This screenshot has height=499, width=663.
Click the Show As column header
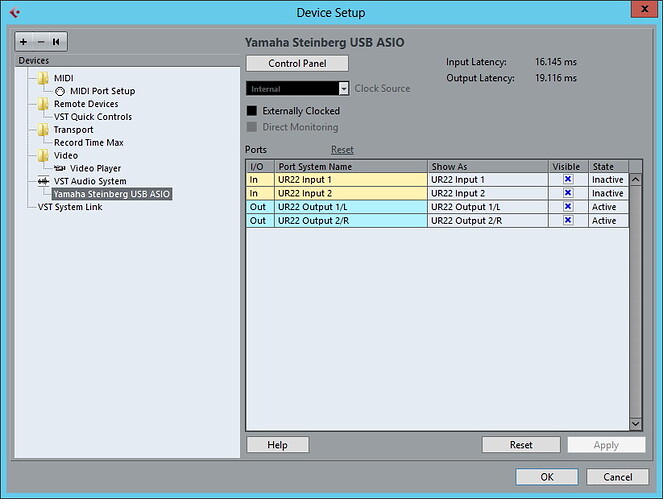pos(488,167)
